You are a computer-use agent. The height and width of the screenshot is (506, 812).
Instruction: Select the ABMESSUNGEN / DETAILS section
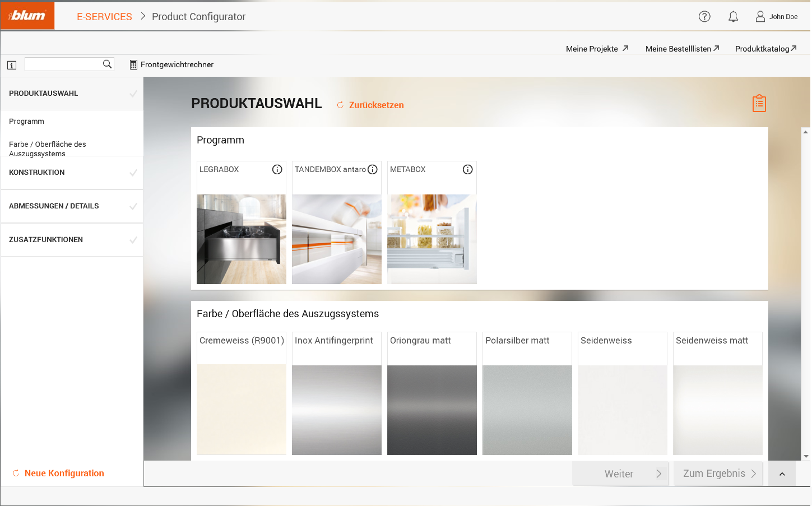(x=72, y=206)
